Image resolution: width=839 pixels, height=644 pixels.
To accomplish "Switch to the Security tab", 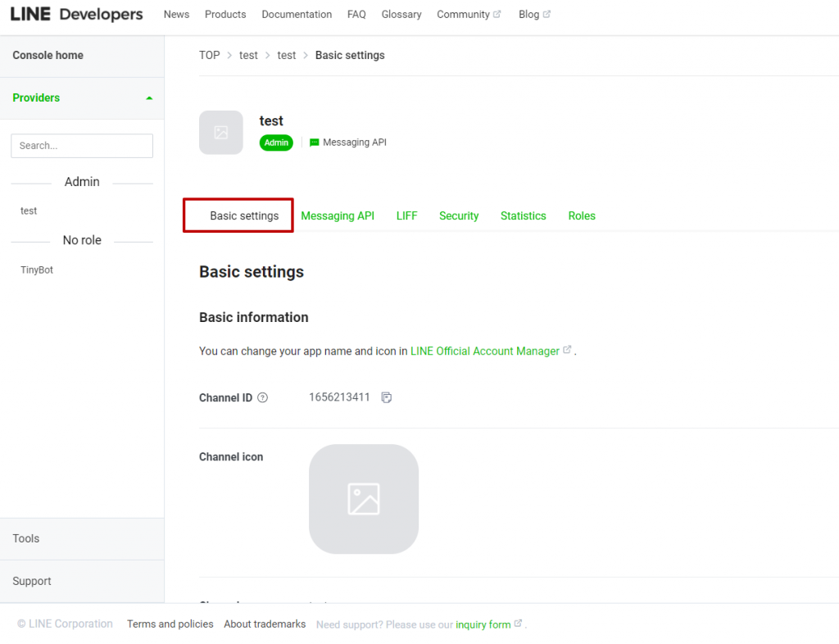I will click(458, 215).
